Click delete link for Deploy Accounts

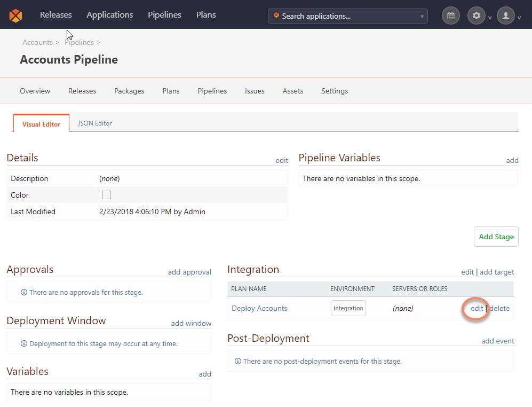pyautogui.click(x=499, y=308)
